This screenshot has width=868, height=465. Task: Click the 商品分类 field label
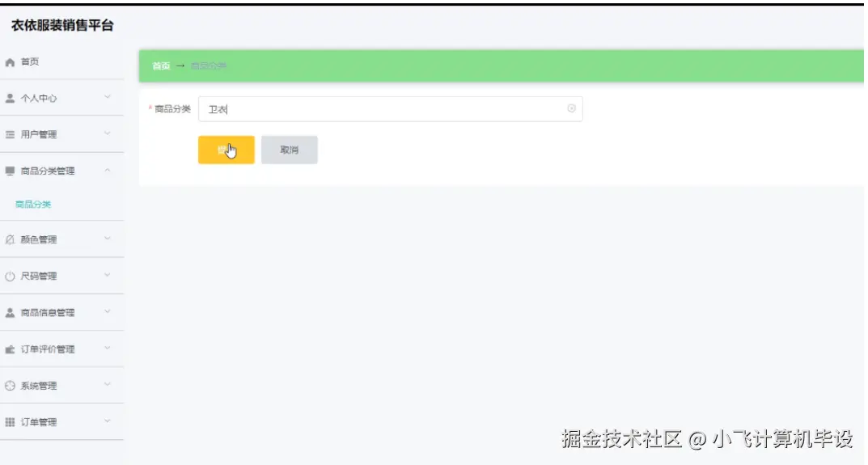[172, 109]
